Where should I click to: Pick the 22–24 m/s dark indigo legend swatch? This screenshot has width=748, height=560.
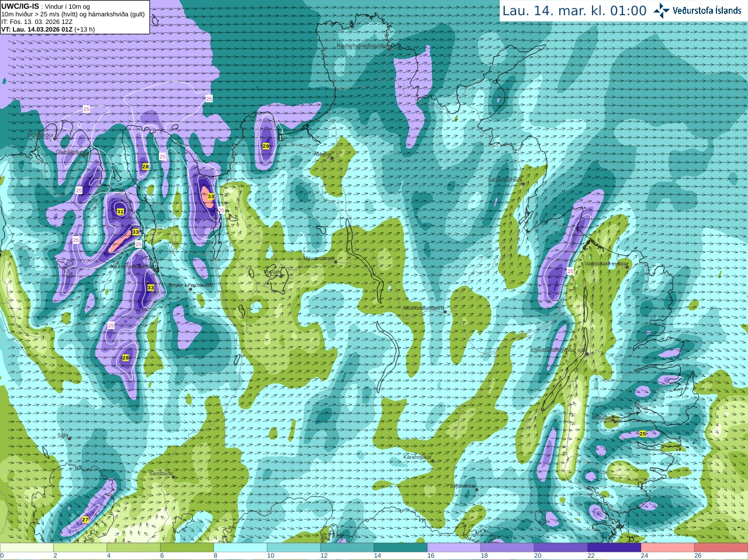click(x=614, y=548)
